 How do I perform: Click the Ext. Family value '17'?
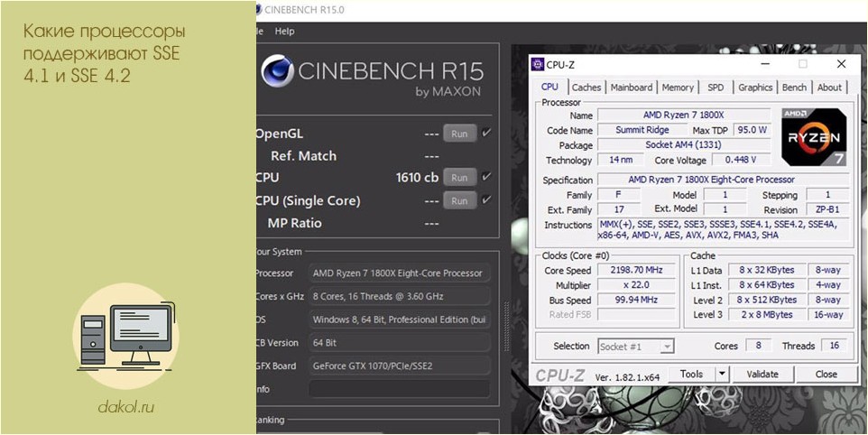619,209
